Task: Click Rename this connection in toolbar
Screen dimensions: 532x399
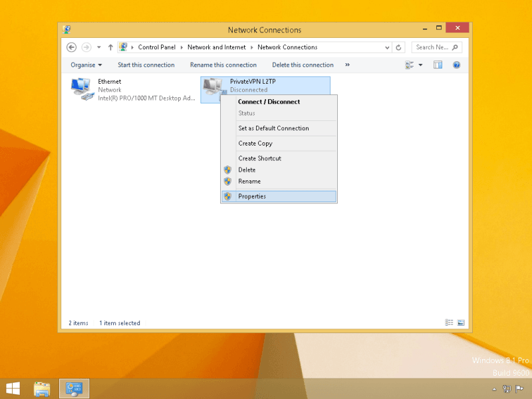Action: tap(223, 65)
